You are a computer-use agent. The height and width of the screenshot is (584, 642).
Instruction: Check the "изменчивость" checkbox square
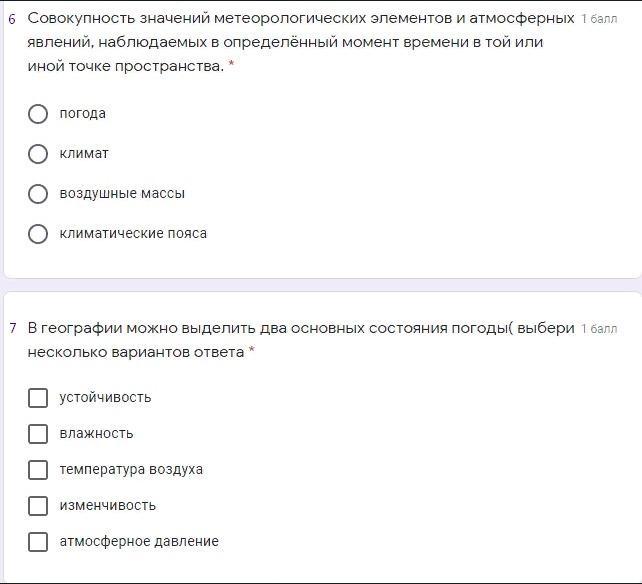tap(38, 506)
